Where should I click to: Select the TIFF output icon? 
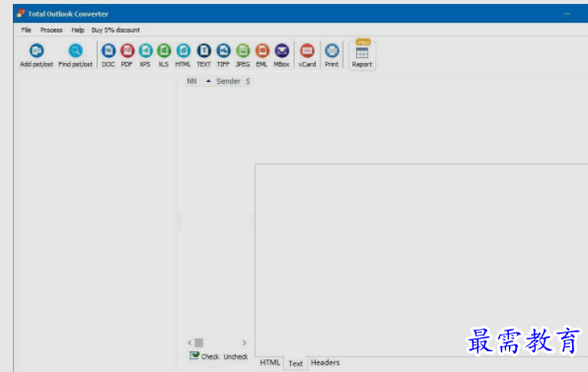click(223, 55)
